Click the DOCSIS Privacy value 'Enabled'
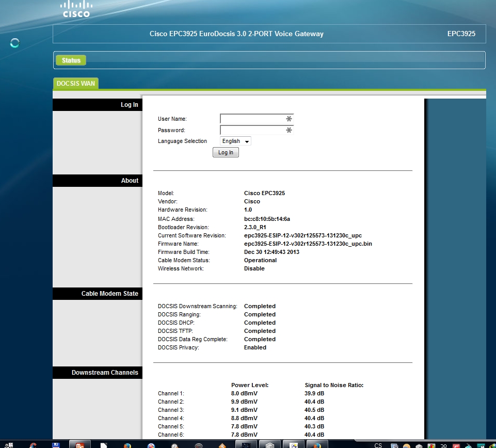Screen dimensions: 496x448 tap(255, 347)
